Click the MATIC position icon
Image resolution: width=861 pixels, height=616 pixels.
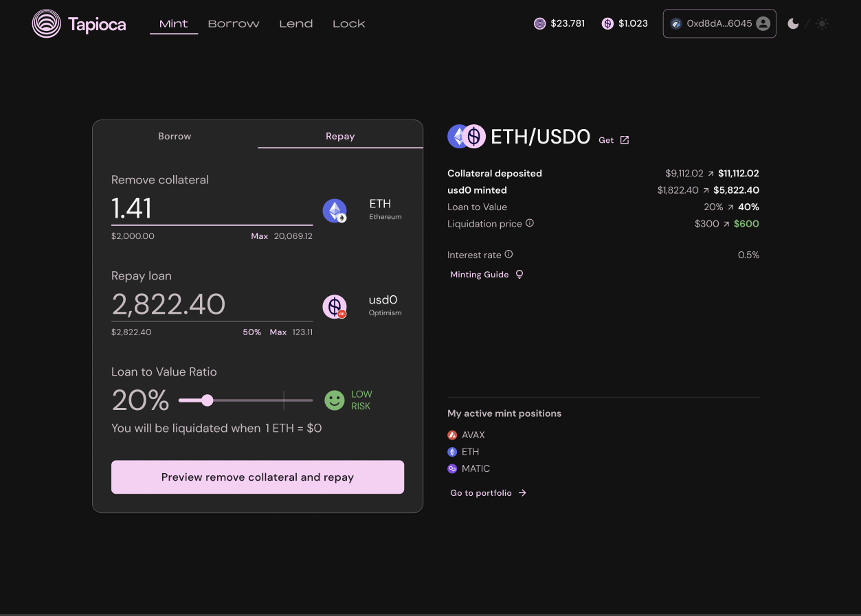452,468
